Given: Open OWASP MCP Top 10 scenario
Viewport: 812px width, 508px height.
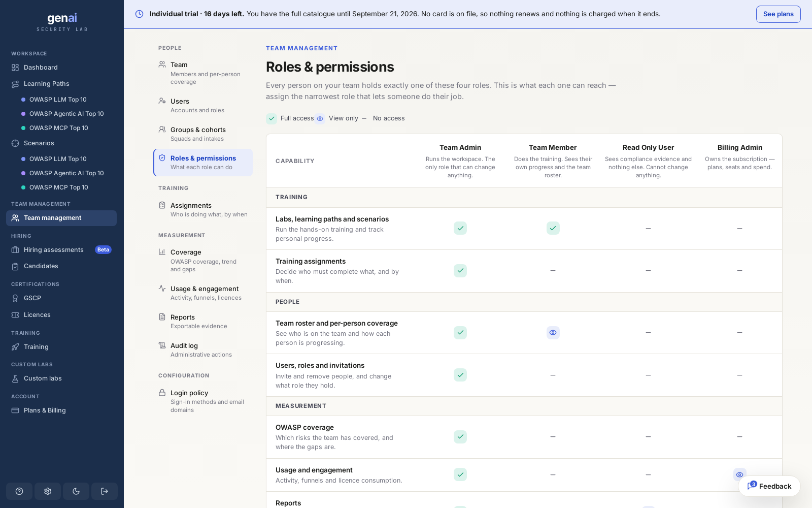Looking at the screenshot, I should point(58,187).
